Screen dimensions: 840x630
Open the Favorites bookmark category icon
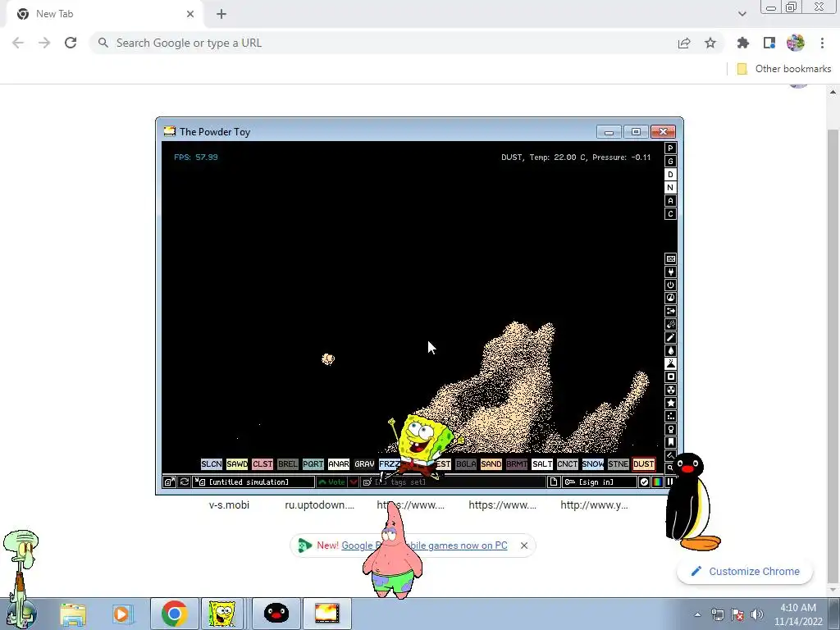click(670, 442)
